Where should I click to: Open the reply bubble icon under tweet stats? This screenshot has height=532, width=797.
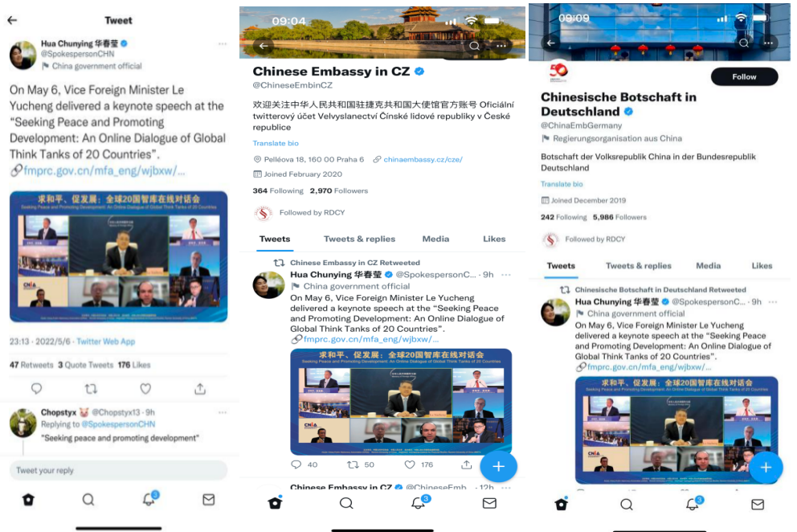point(37,389)
